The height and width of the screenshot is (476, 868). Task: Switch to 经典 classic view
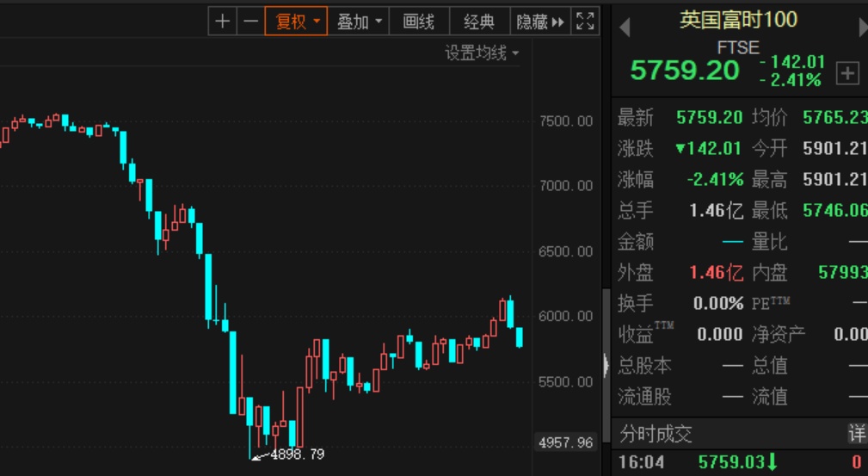click(479, 22)
